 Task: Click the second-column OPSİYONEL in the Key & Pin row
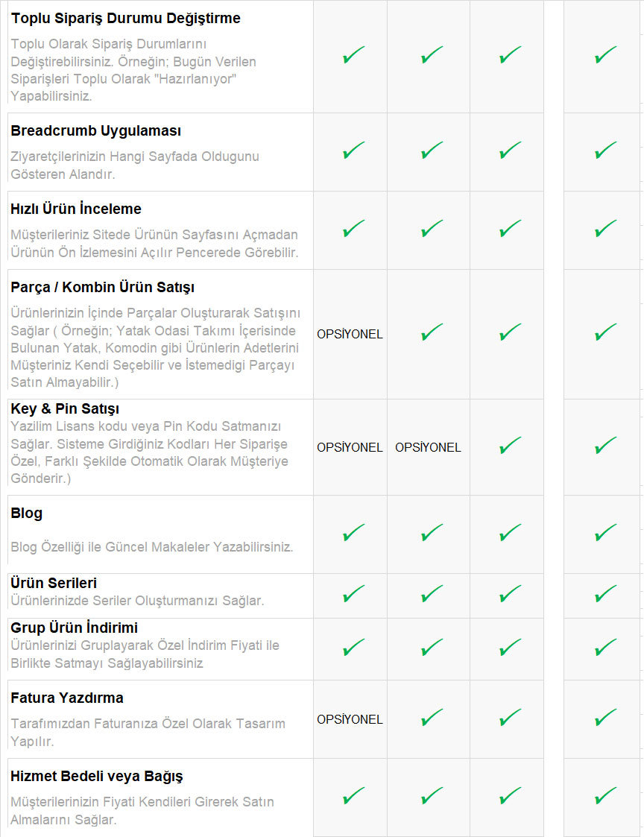tap(428, 447)
